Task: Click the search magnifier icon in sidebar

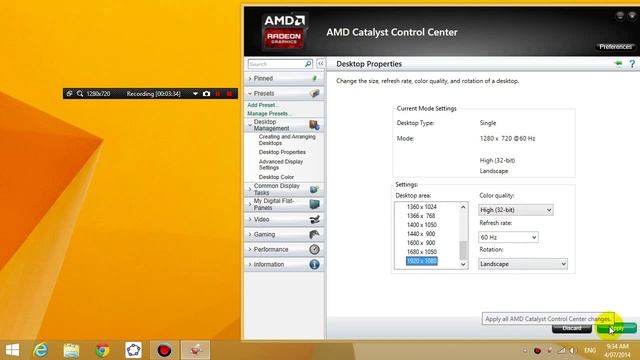Action: click(x=308, y=64)
